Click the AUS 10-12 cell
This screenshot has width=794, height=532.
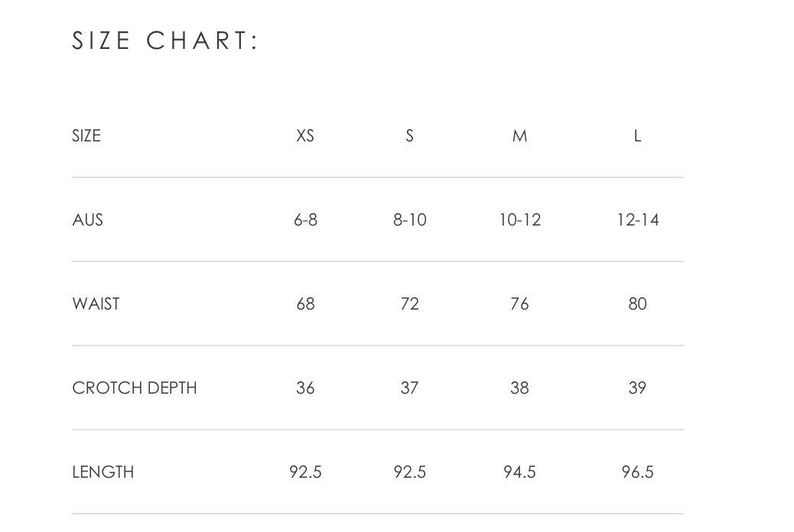tap(520, 219)
